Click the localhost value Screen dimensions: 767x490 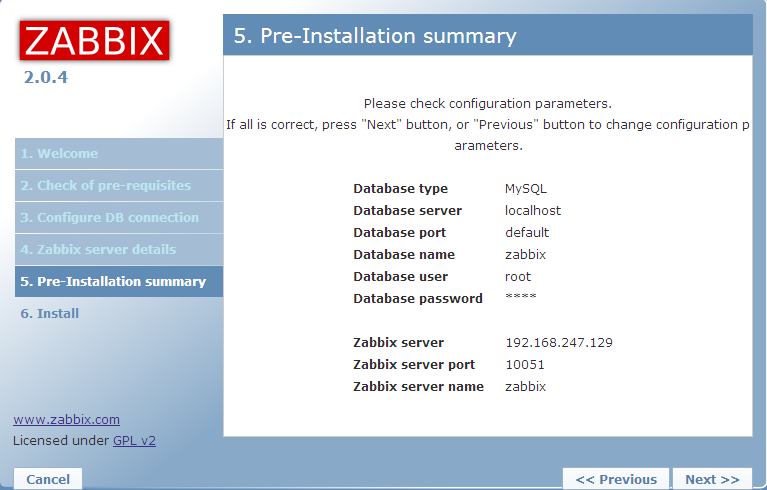pos(533,211)
